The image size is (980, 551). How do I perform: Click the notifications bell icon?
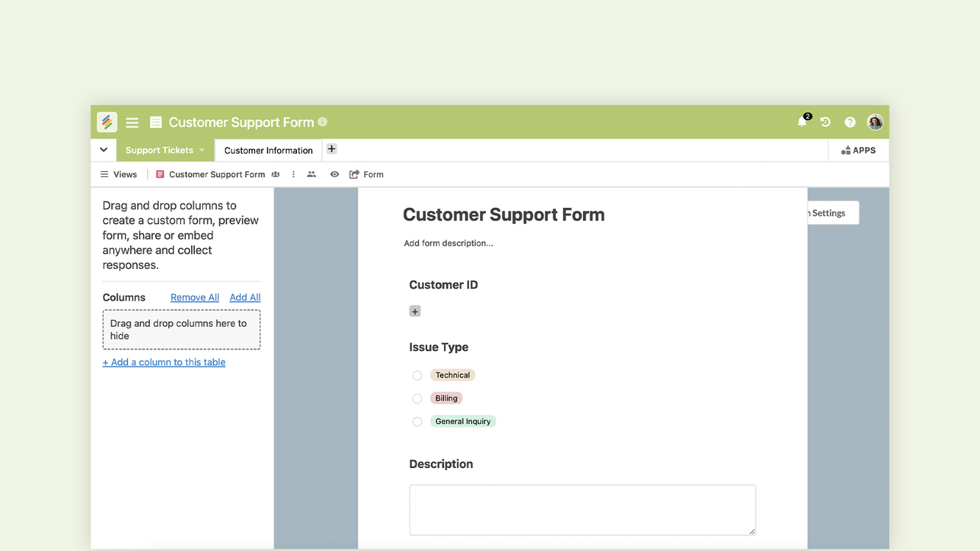point(801,122)
